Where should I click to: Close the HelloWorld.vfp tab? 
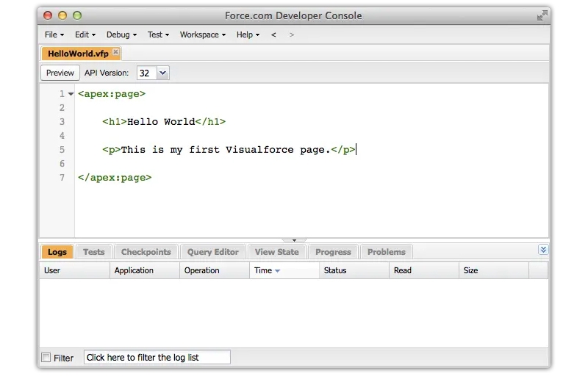(x=116, y=51)
